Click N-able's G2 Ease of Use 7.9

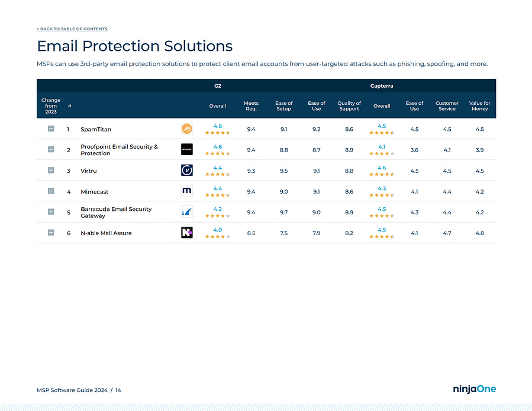[316, 233]
